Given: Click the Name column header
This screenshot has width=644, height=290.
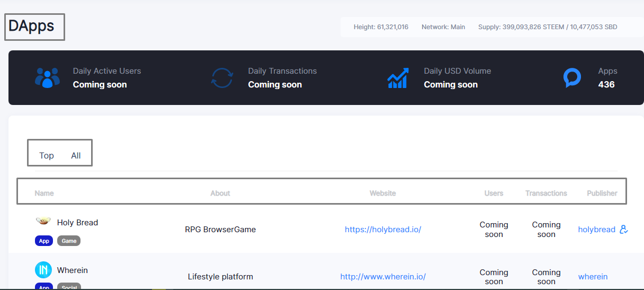Looking at the screenshot, I should [44, 194].
